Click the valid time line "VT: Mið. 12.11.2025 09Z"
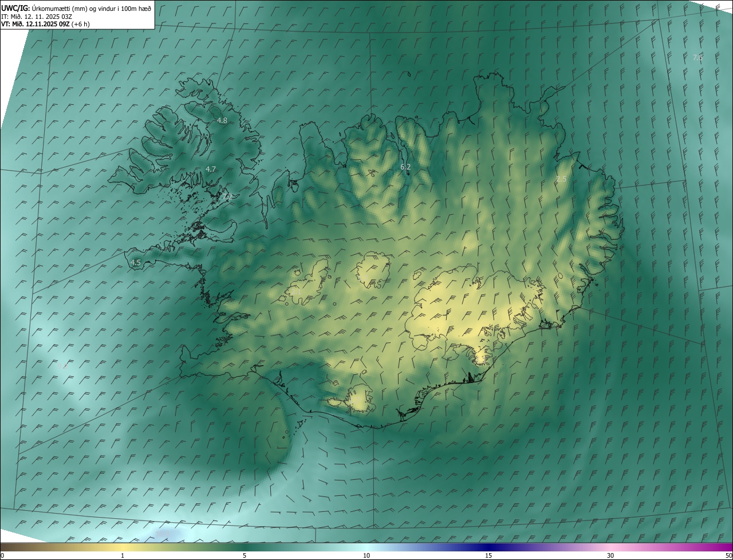 [35, 24]
